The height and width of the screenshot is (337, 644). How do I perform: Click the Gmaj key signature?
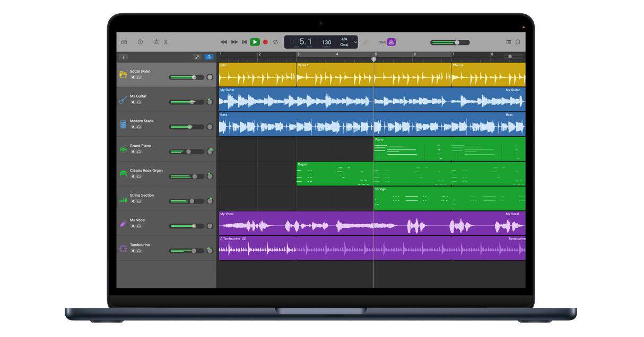344,45
